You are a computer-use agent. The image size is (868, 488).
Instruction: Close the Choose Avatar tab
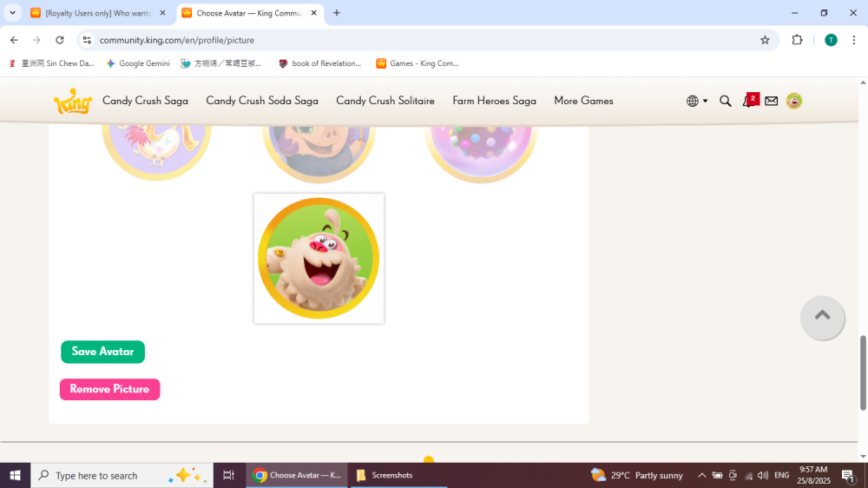click(x=314, y=13)
